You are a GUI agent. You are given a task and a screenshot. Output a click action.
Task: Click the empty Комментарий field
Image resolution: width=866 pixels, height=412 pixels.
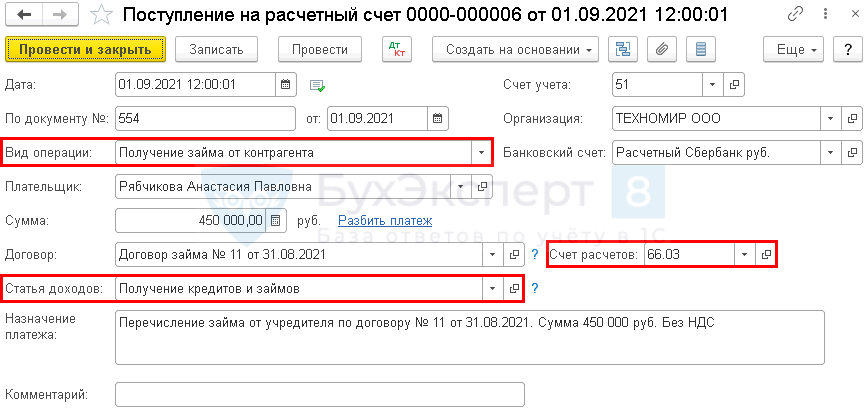point(320,394)
